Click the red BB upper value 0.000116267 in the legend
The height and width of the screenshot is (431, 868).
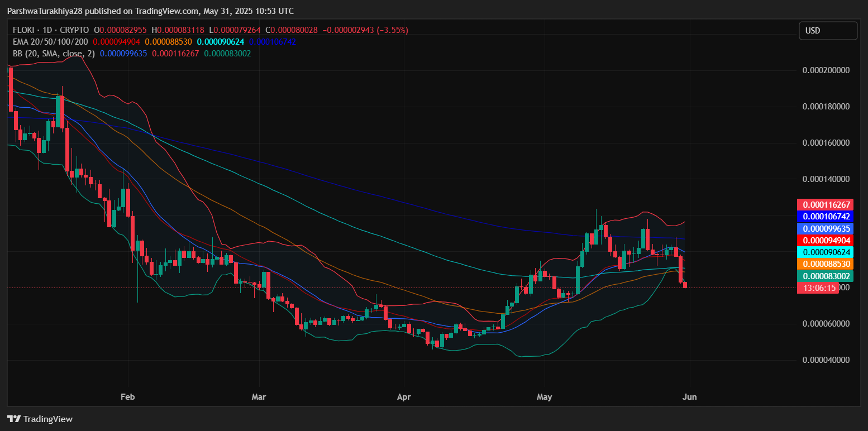[175, 54]
